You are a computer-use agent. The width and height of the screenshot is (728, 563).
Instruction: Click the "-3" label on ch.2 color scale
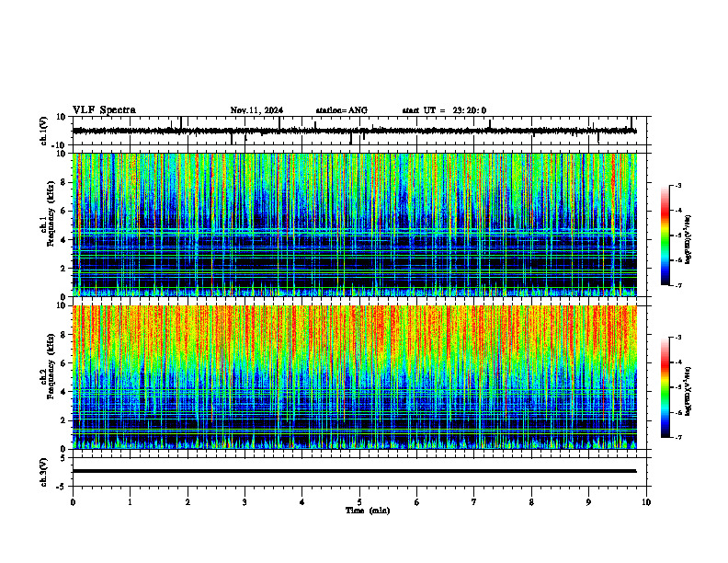(x=678, y=338)
